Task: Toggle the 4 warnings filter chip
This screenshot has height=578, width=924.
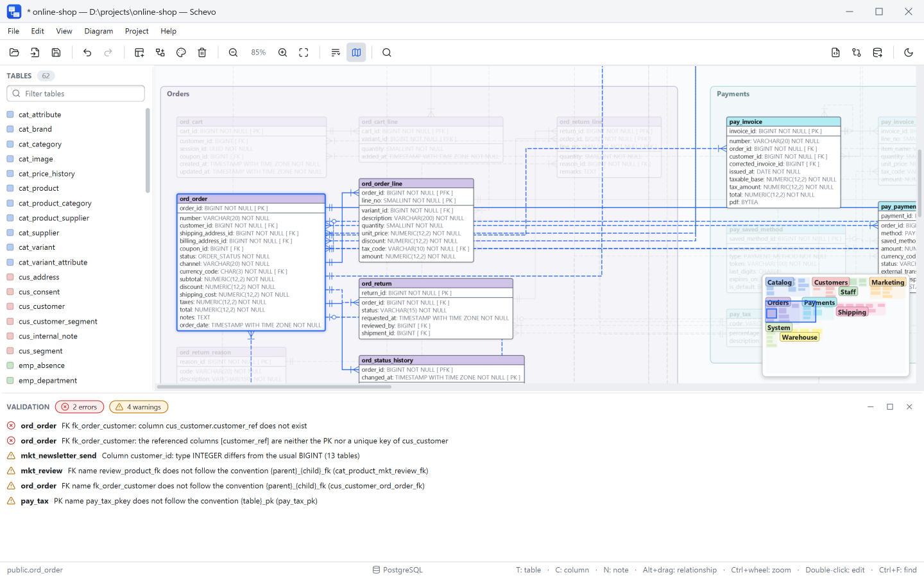Action: pos(139,407)
